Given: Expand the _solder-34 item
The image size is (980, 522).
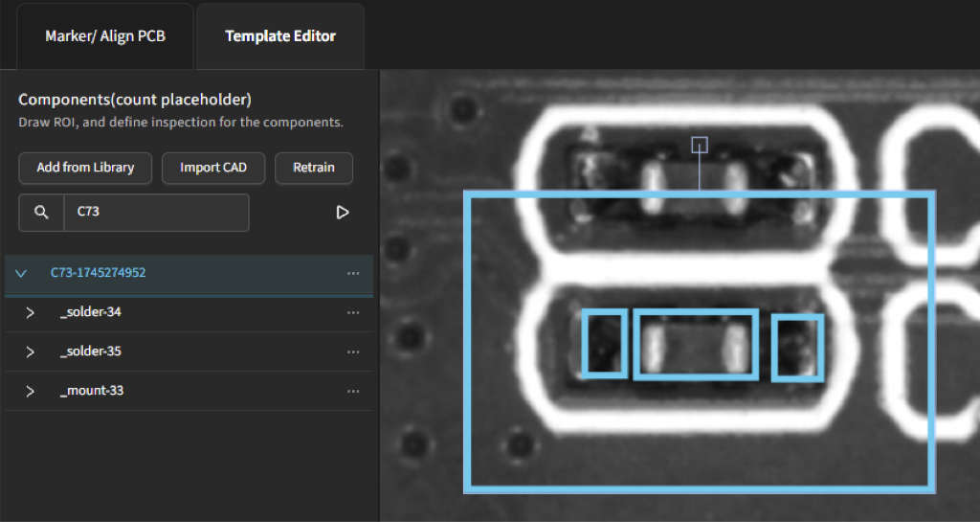Looking at the screenshot, I should pos(30,312).
